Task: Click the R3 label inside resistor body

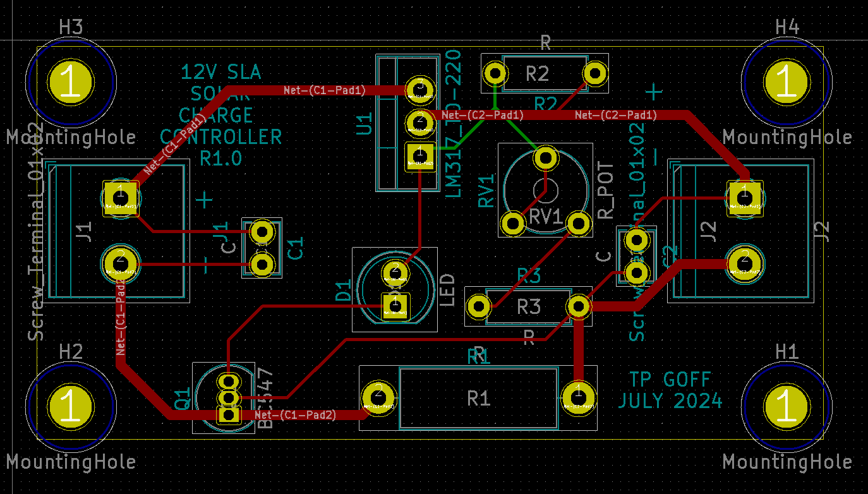Action: pos(529,307)
